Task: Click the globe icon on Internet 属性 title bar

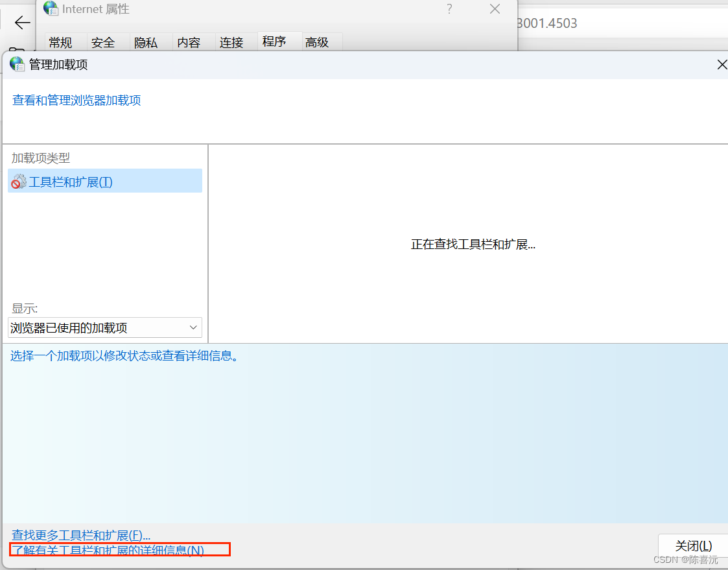Action: (51, 9)
